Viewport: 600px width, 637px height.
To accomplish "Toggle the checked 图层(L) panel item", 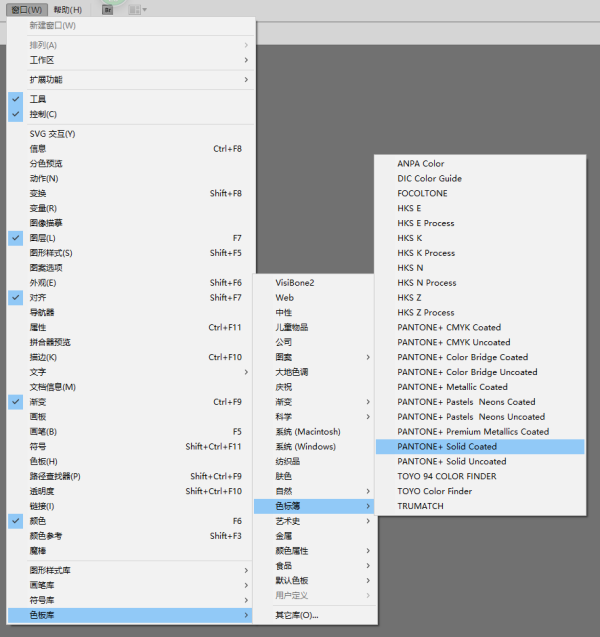I will coord(130,238).
